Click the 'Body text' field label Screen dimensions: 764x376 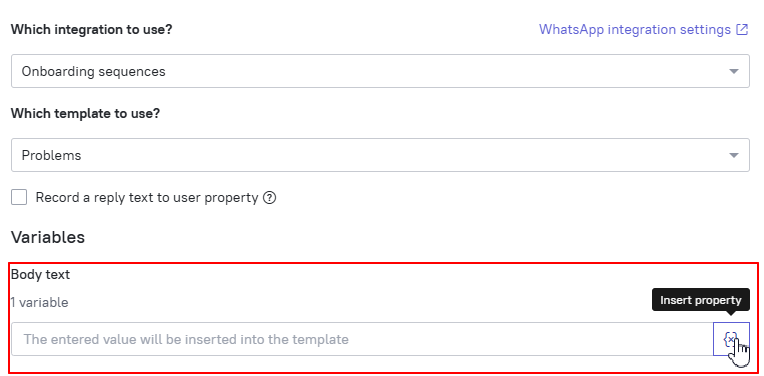pos(40,275)
